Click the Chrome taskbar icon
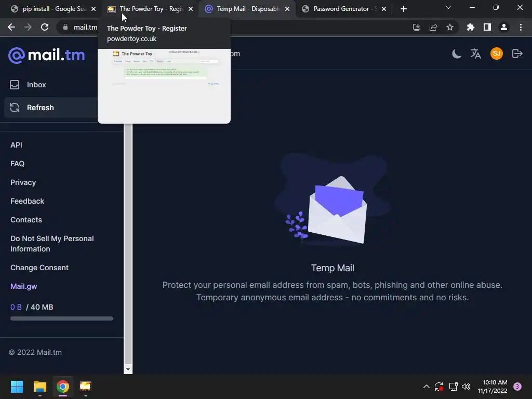Viewport: 532px width, 399px height. [63, 387]
